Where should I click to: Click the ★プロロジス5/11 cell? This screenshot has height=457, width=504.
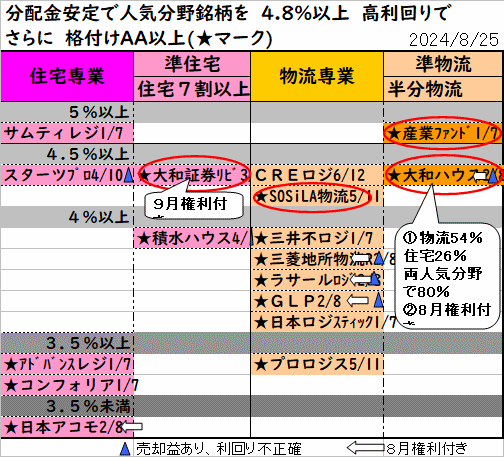[x=317, y=364]
